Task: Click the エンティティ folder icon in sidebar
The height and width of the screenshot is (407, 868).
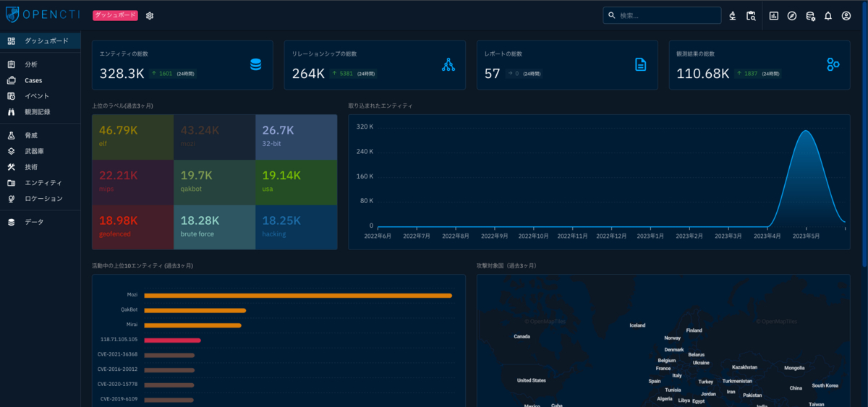Action: (11, 183)
